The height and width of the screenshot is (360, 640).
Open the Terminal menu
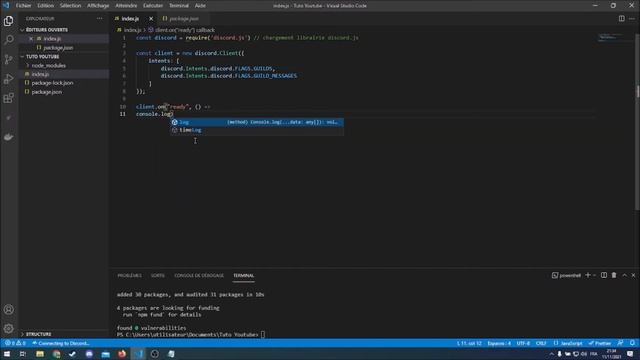pyautogui.click(x=179, y=6)
